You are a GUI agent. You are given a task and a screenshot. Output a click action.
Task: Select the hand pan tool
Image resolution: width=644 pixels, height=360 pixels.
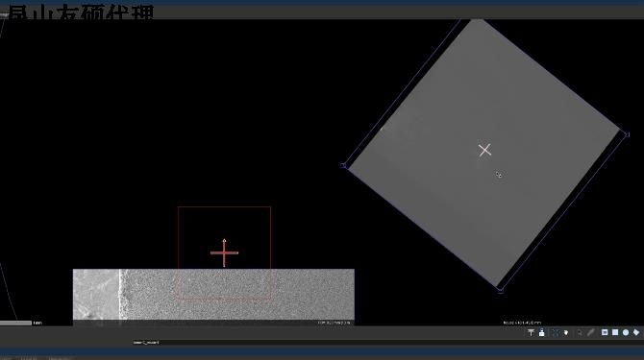coord(566,332)
